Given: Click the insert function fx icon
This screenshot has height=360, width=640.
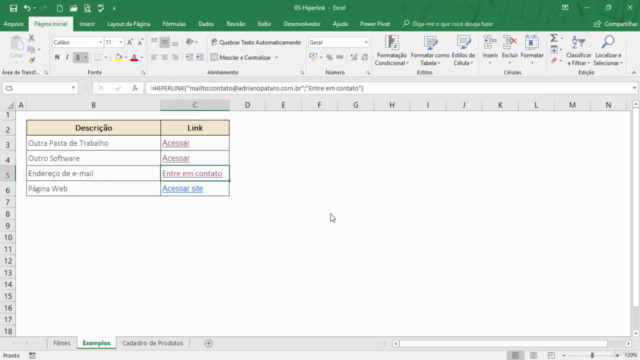Looking at the screenshot, I should click(x=135, y=88).
